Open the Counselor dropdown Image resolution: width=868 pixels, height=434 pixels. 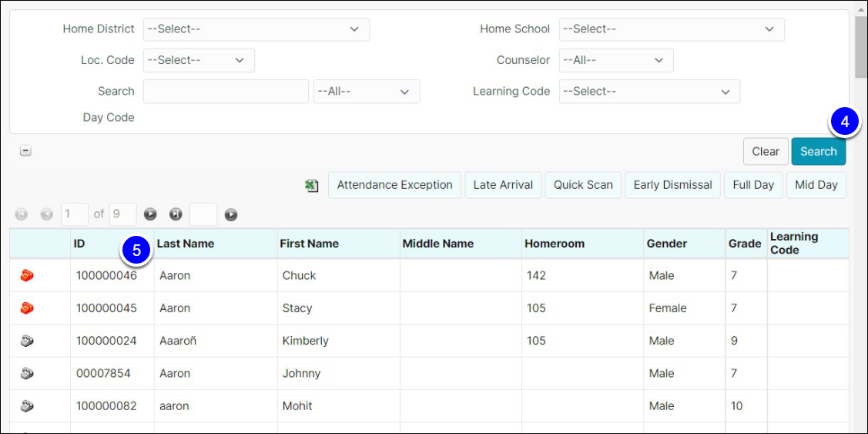coord(616,60)
